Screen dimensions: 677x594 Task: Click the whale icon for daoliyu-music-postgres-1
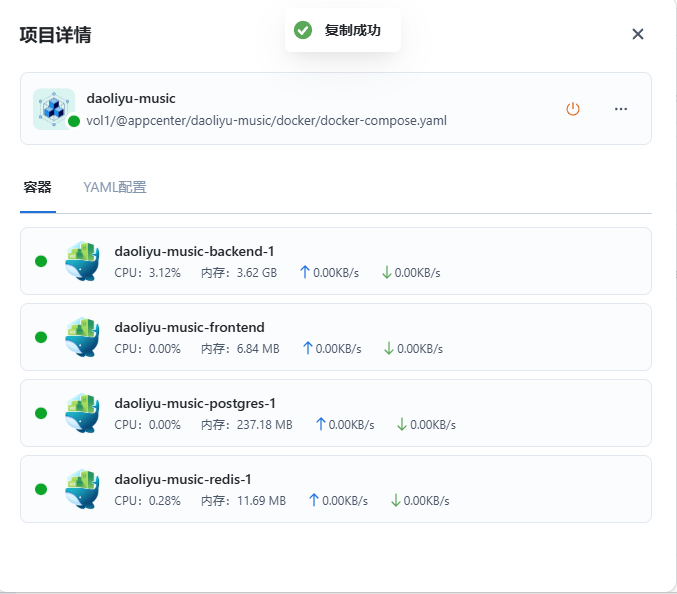[82, 413]
